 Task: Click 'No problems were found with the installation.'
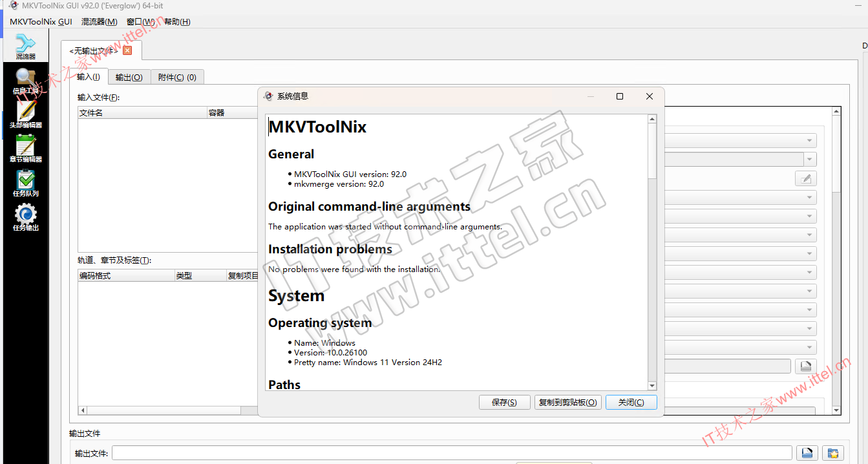[354, 269]
